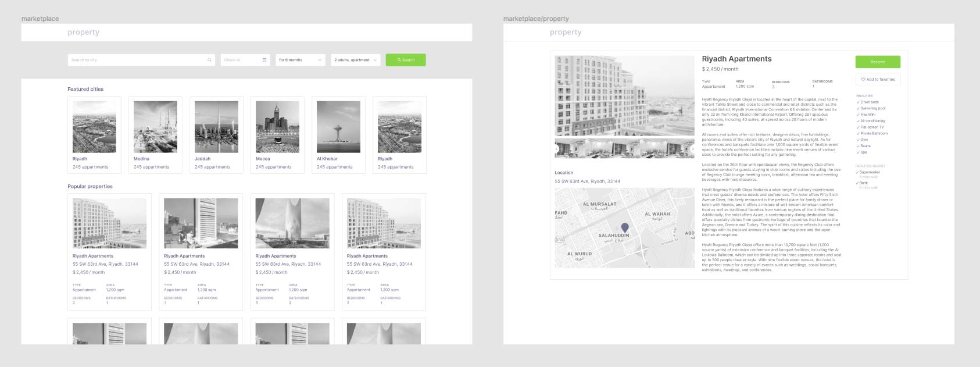Viewport: 980px width, 367px height.
Task: Select the "marketplace/property" frame label
Action: tap(536, 19)
